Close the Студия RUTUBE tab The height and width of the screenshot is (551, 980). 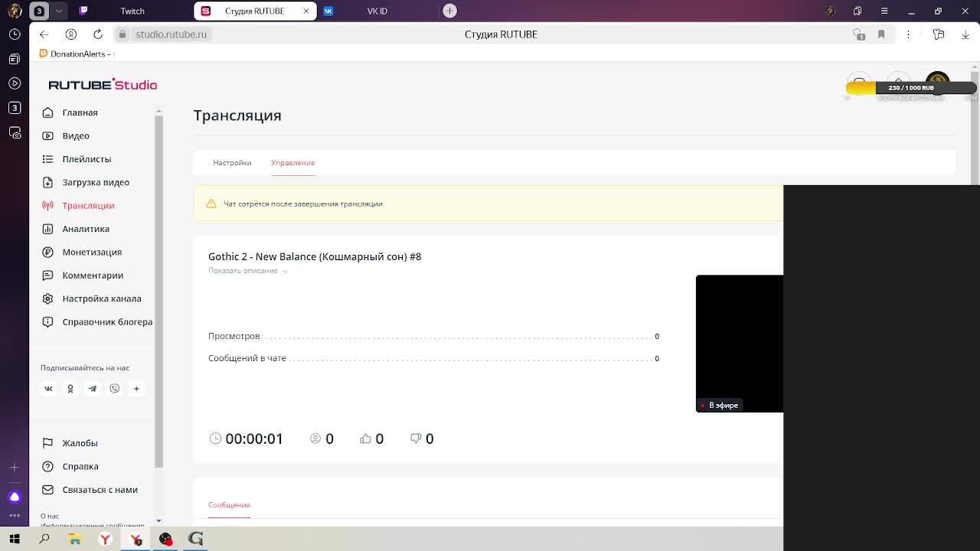[x=306, y=11]
